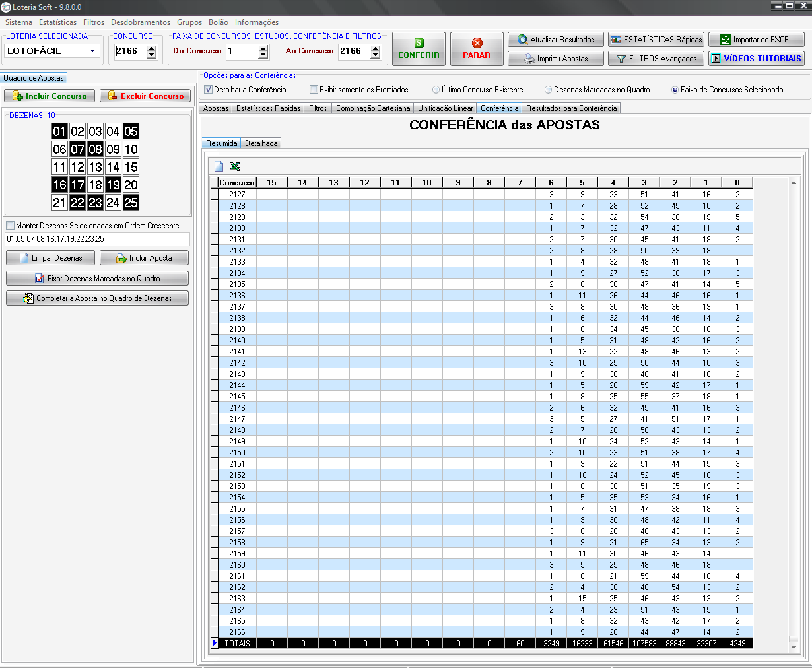812x668 pixels.
Task: Enable Exibir somente os Premiados checkbox
Action: (x=314, y=90)
